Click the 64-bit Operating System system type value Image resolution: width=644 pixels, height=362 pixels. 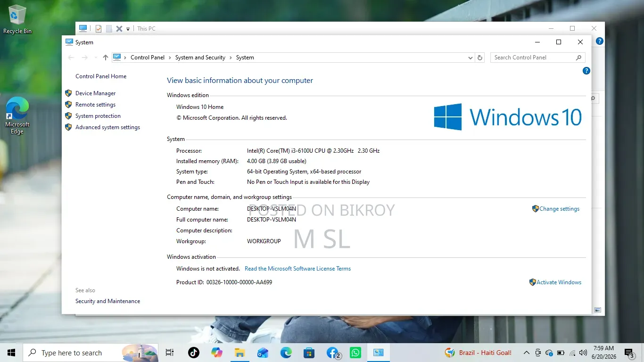click(304, 172)
